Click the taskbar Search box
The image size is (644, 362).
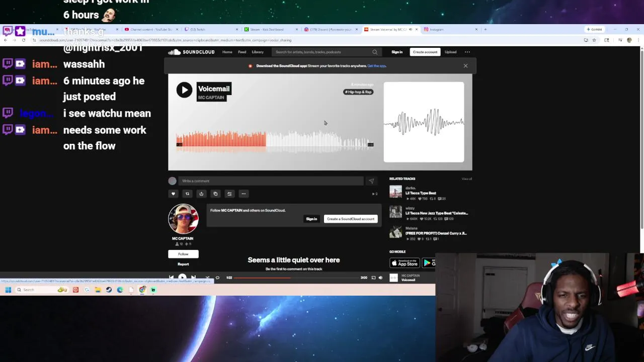pos(41,290)
